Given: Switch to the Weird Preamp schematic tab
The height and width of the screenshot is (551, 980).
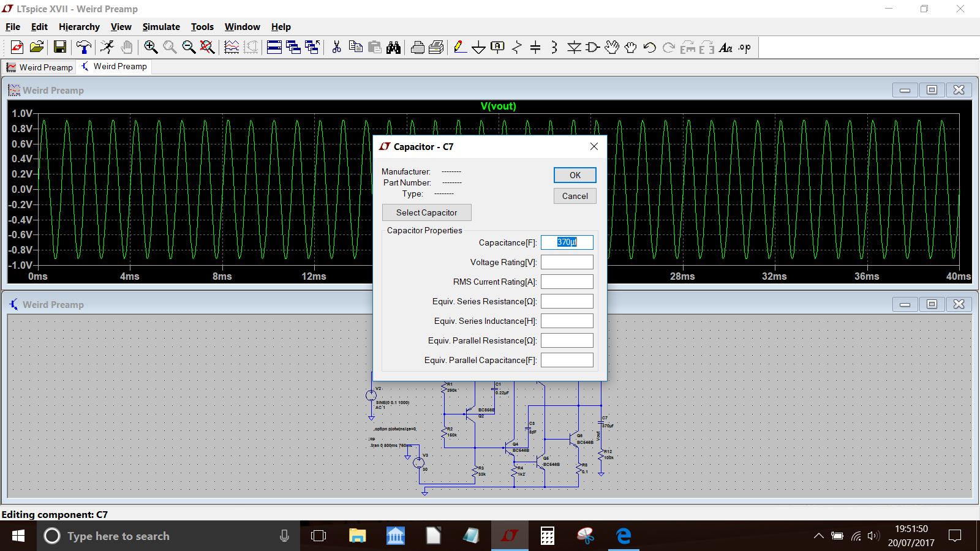Looking at the screenshot, I should click(114, 67).
